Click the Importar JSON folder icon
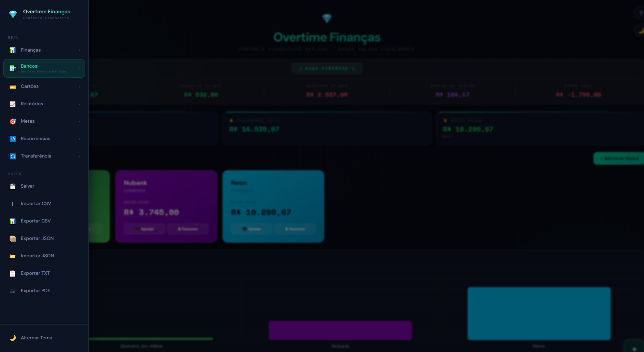This screenshot has height=352, width=644. pos(13,256)
